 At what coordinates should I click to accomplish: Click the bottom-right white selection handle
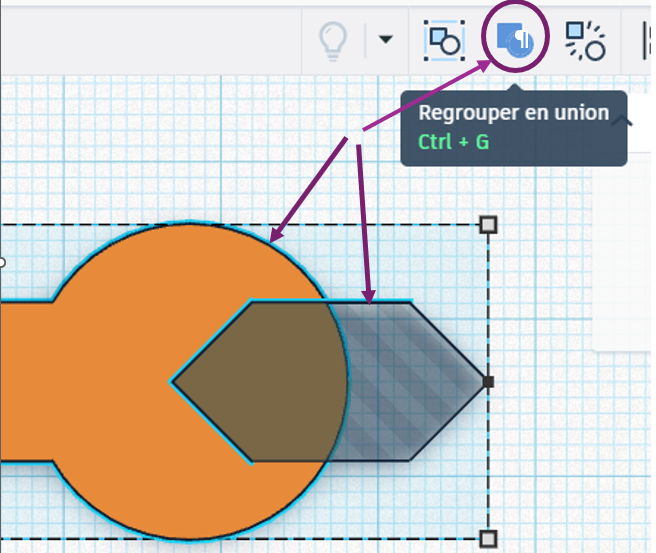[x=488, y=539]
